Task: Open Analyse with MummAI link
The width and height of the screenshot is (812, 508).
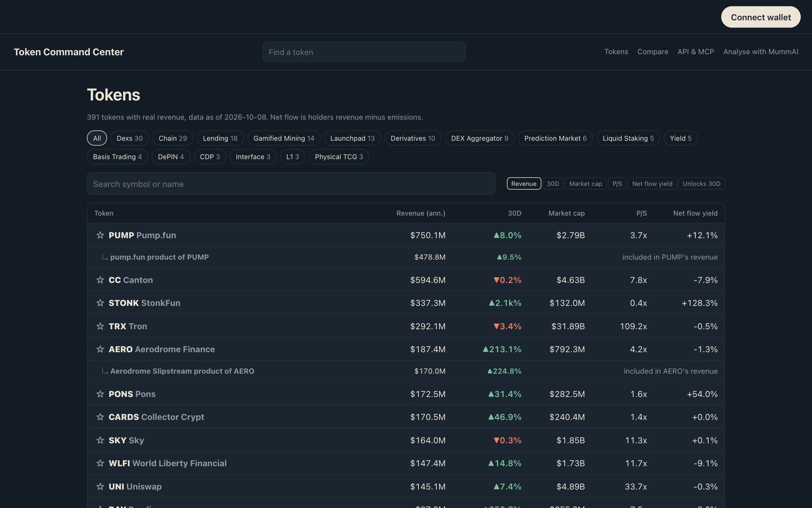Action: click(760, 52)
